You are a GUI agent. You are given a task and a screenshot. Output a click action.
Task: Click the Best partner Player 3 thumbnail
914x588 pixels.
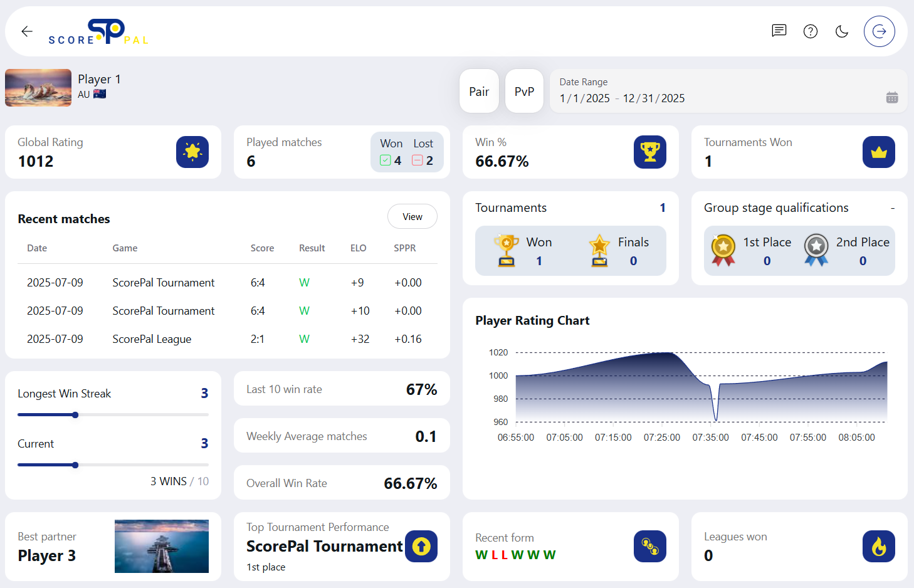coord(161,546)
